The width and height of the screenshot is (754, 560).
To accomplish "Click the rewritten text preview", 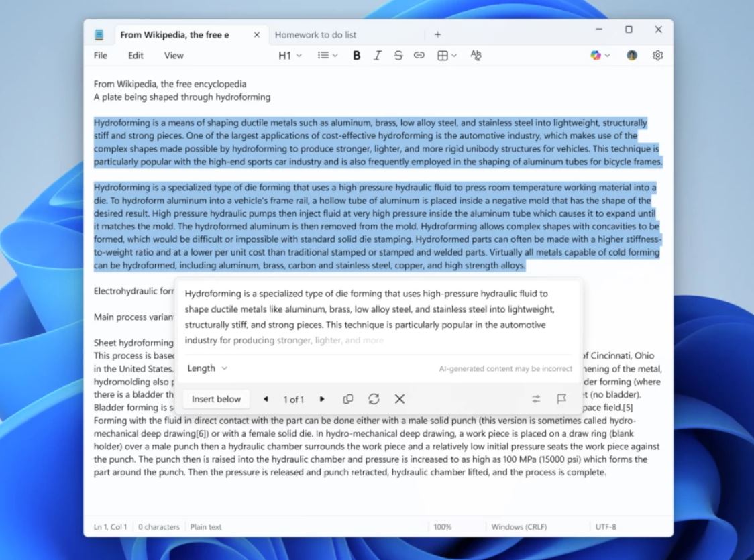I will (x=370, y=317).
